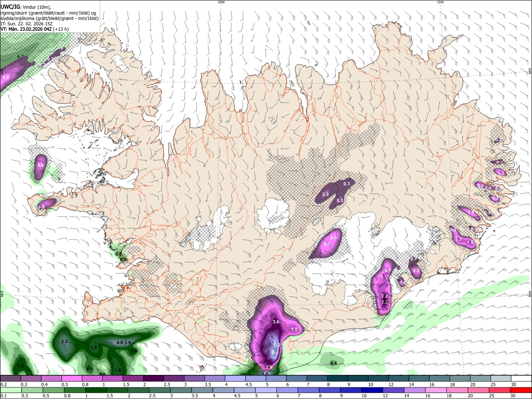Click the 20W longitude label
The image size is (532, 399).
click(x=221, y=2)
